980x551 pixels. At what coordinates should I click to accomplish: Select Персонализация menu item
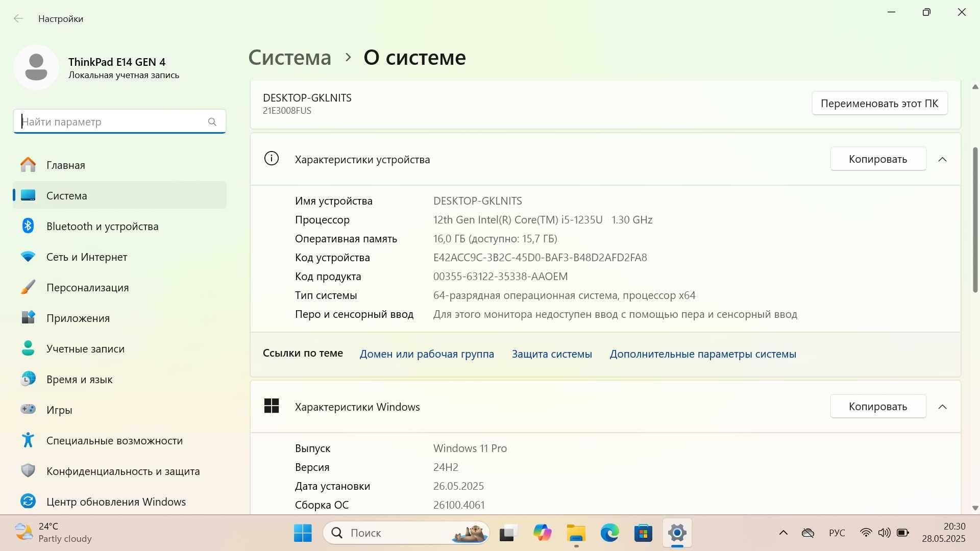click(x=119, y=287)
